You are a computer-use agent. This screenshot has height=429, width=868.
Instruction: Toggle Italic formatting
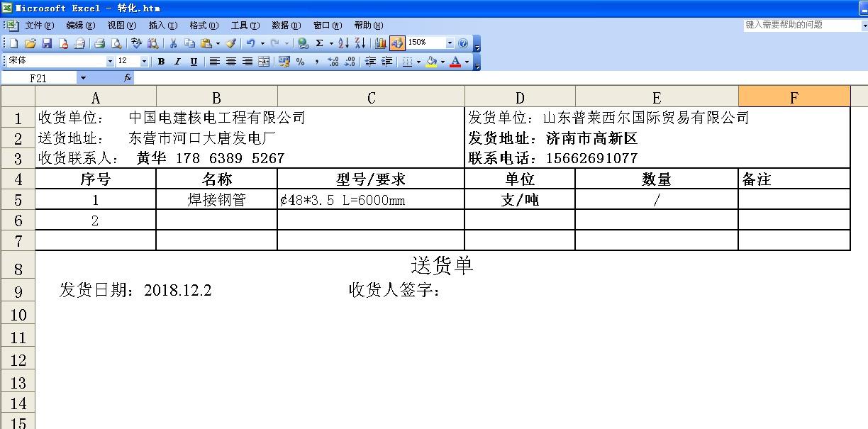tap(177, 62)
